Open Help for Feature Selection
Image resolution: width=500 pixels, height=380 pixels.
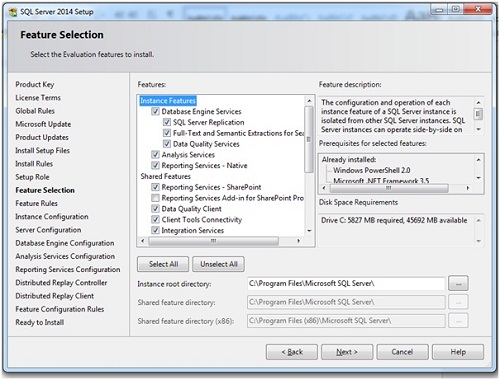[x=458, y=352]
